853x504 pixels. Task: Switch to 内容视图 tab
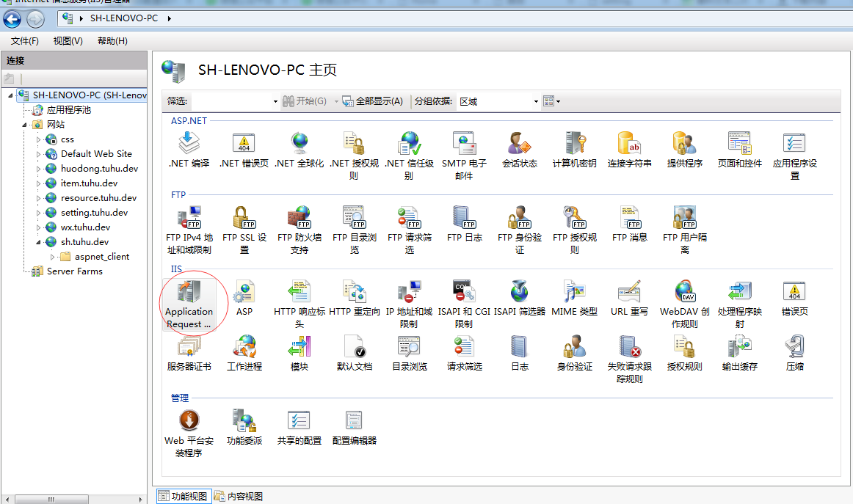click(x=239, y=497)
